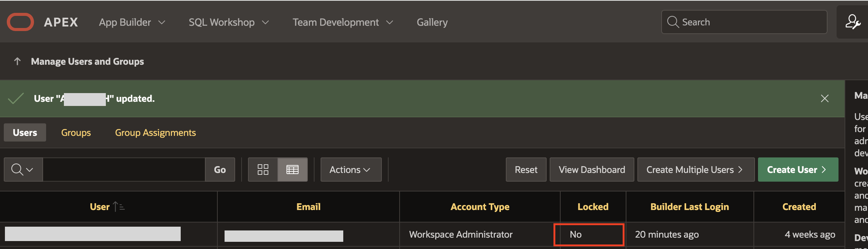Screen dimensions: 868x249
Task: Click the Email column header
Action: tap(308, 207)
